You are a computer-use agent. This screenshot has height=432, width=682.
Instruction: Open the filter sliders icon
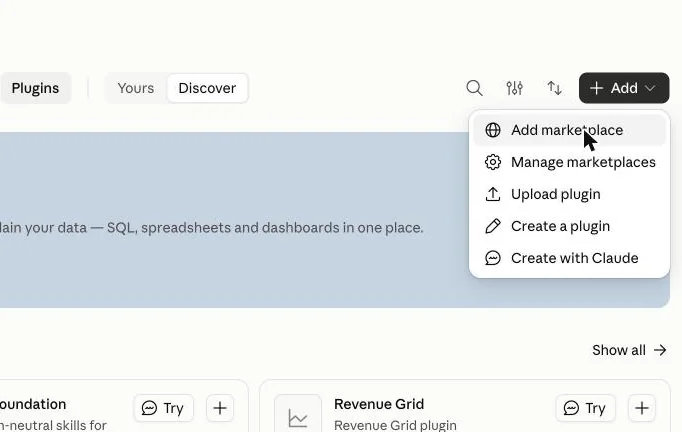(515, 88)
